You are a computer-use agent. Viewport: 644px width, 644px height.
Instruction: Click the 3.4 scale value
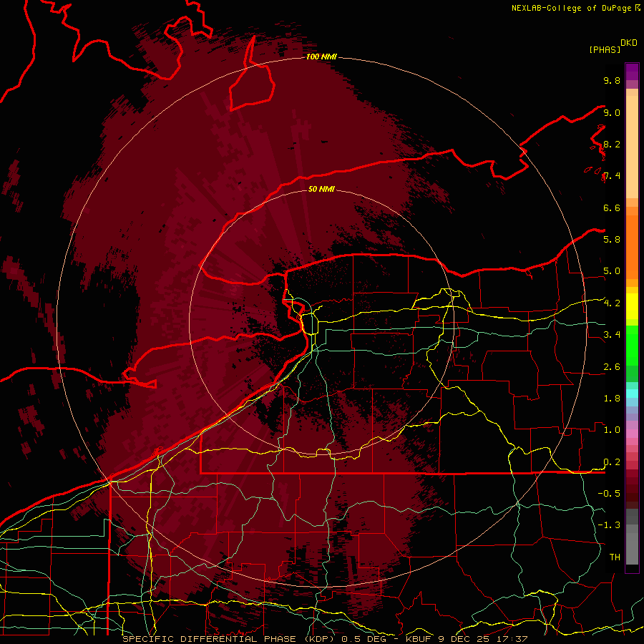coord(612,335)
